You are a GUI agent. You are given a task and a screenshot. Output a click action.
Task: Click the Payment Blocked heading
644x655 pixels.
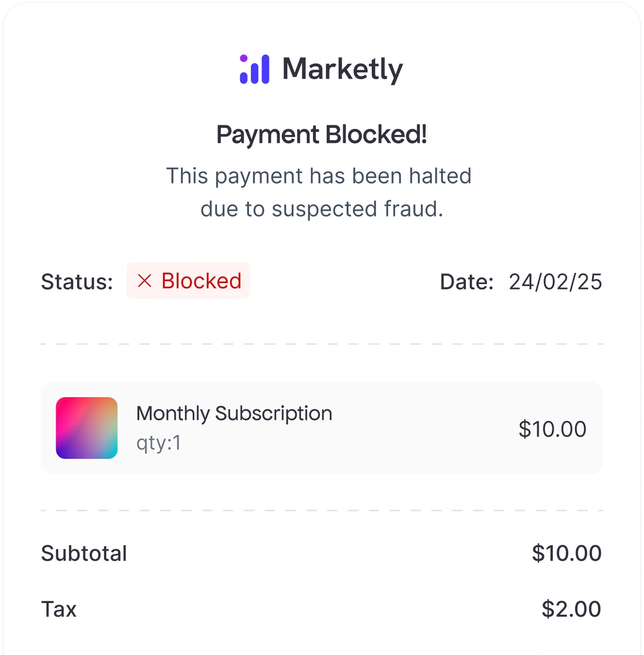[x=322, y=134]
